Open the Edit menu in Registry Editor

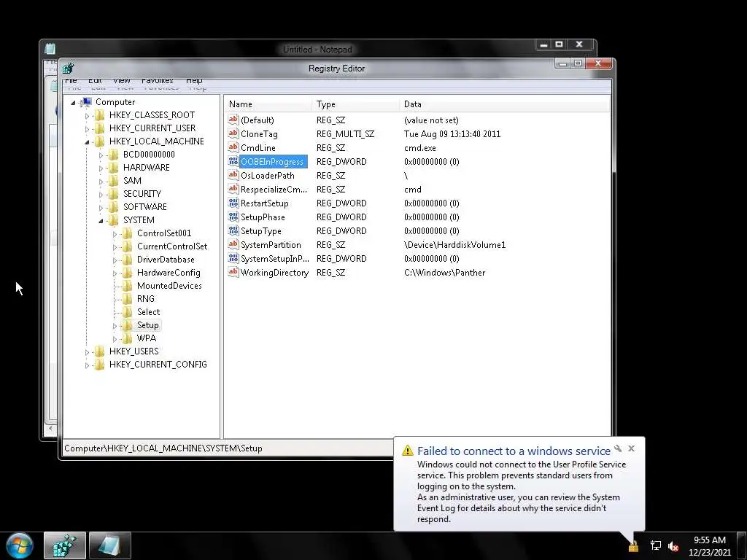[x=95, y=81]
